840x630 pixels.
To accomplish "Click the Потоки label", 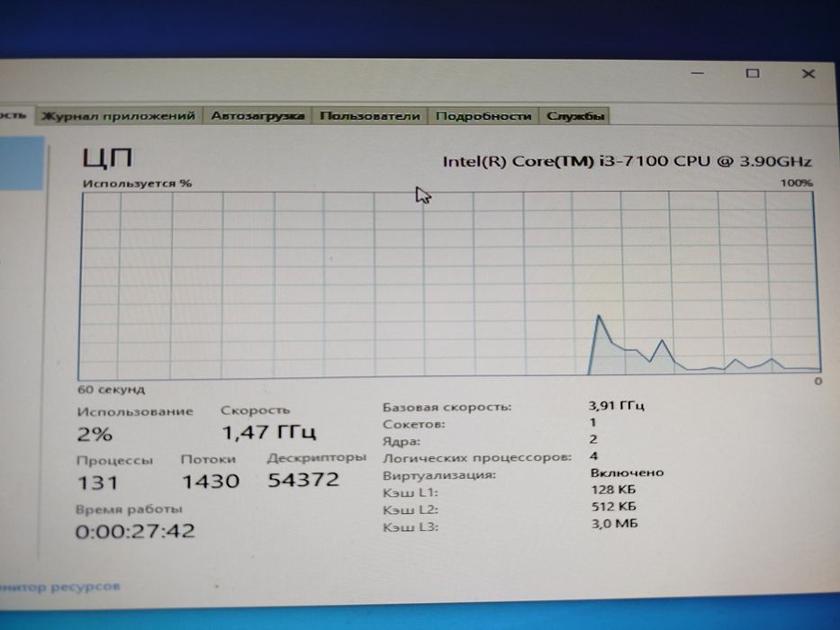I will coord(208,460).
